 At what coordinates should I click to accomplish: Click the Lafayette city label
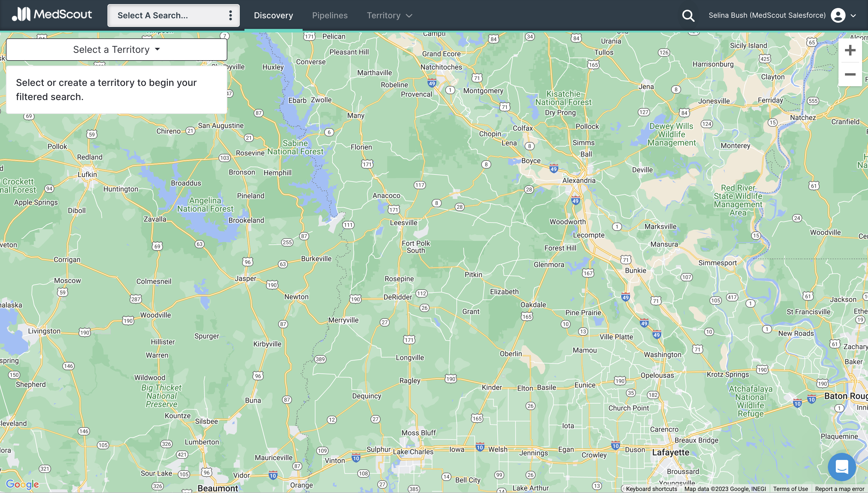tap(670, 452)
